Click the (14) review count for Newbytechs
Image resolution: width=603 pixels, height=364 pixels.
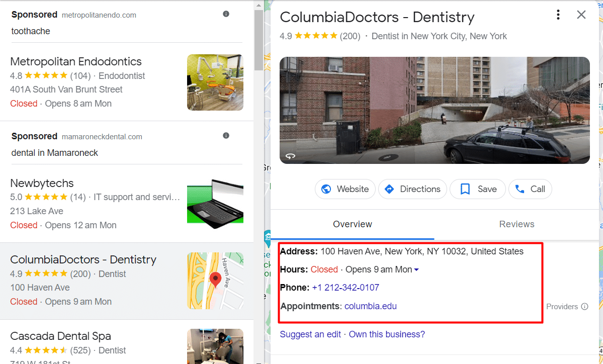point(77,197)
